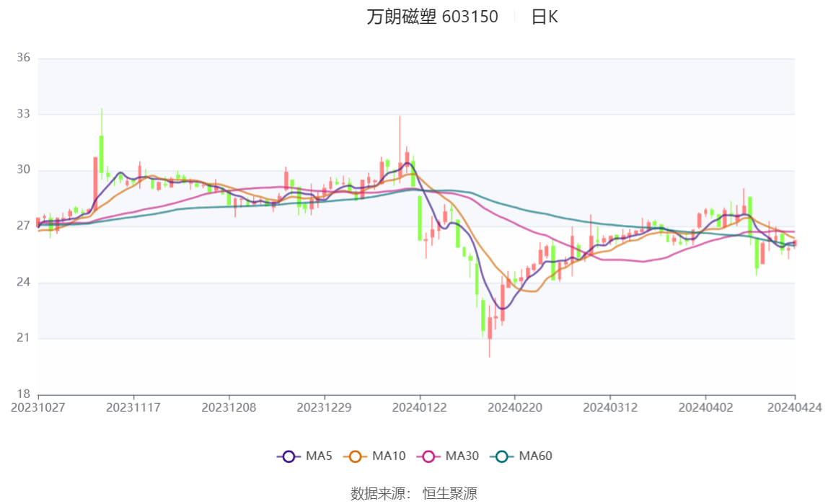
Task: Click the 20240122 date axis label
Action: click(x=419, y=407)
